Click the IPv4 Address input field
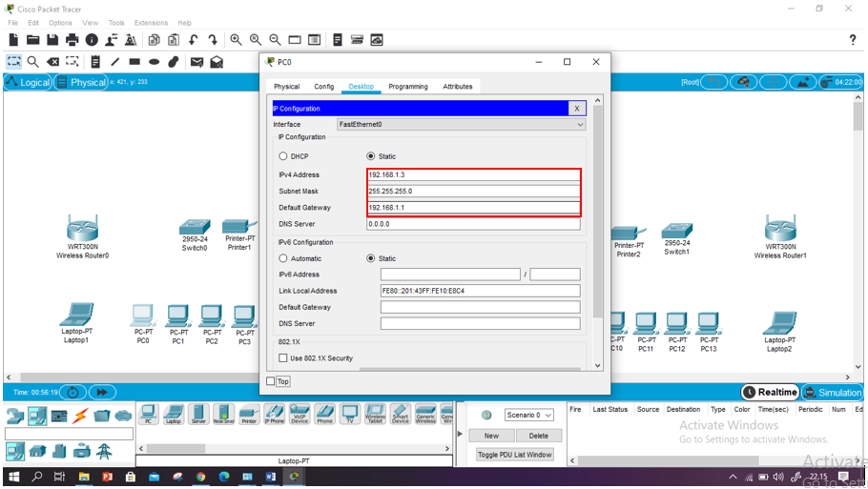Screen dimensions: 868x489 pyautogui.click(x=473, y=174)
